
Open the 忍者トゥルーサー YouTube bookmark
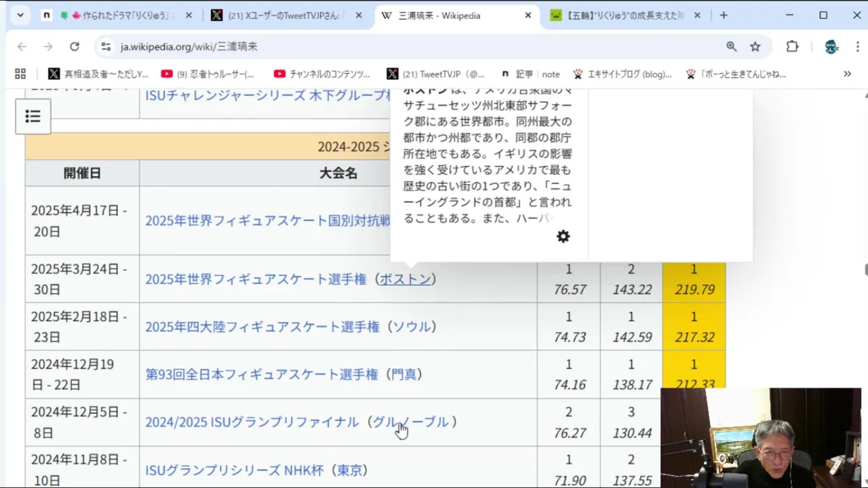click(x=208, y=74)
